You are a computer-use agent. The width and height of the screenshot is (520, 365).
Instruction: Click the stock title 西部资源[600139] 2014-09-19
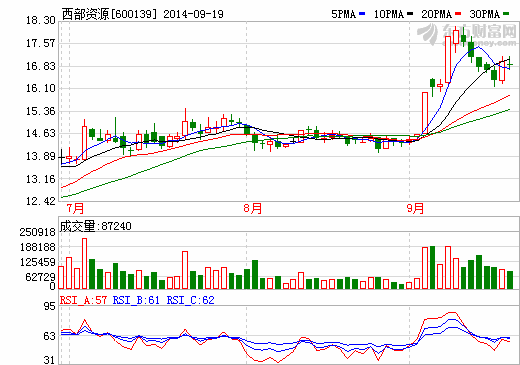[142, 14]
